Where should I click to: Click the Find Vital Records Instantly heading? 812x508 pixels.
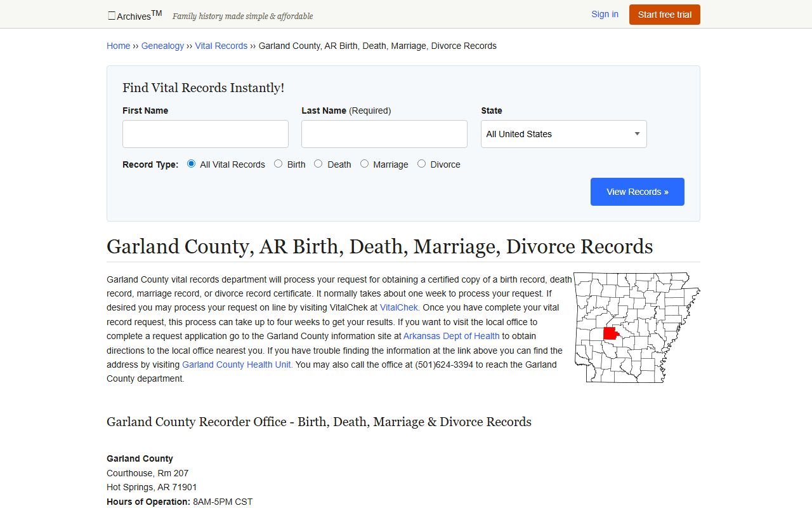[x=203, y=88]
